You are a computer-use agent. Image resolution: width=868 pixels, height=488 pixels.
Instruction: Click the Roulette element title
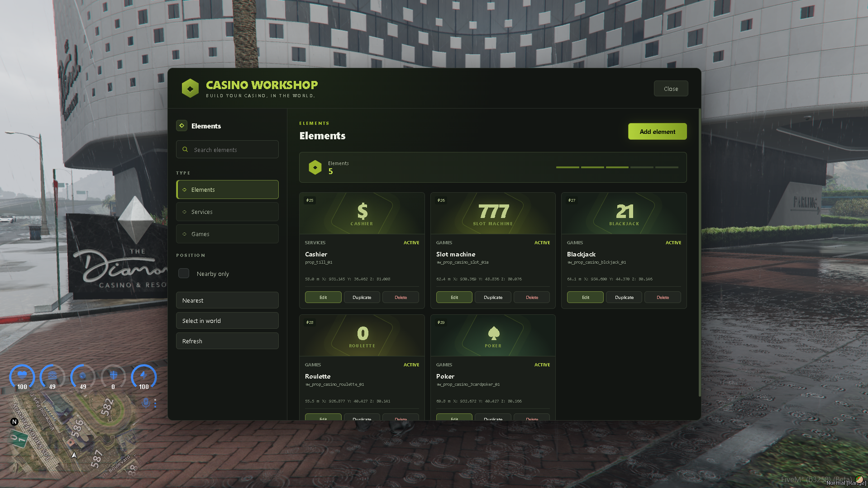pyautogui.click(x=318, y=376)
